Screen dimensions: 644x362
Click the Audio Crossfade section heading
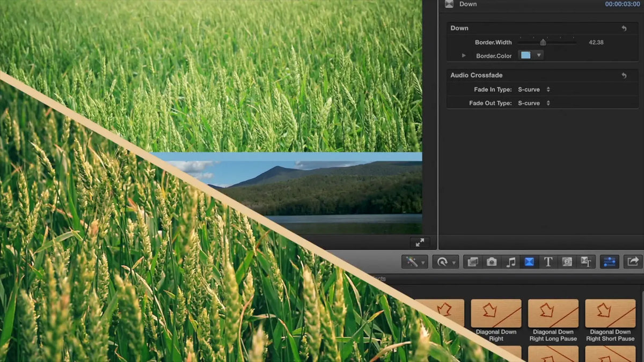click(x=477, y=76)
